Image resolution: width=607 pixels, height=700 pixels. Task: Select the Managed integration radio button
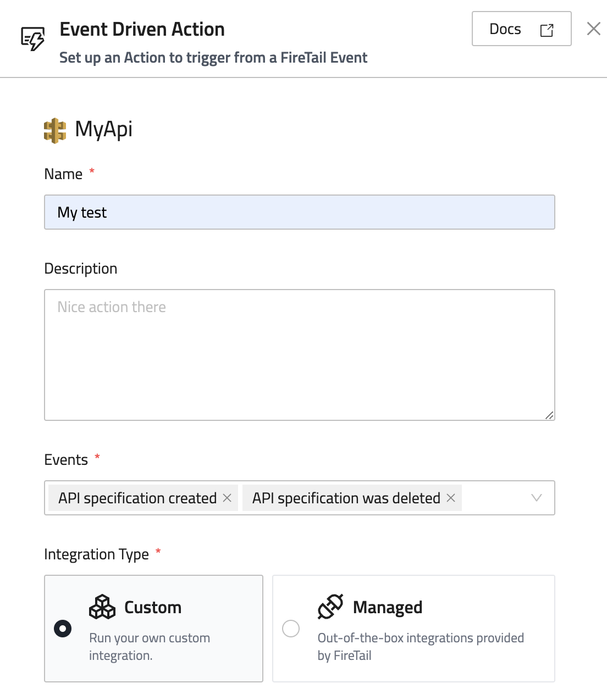[291, 628]
